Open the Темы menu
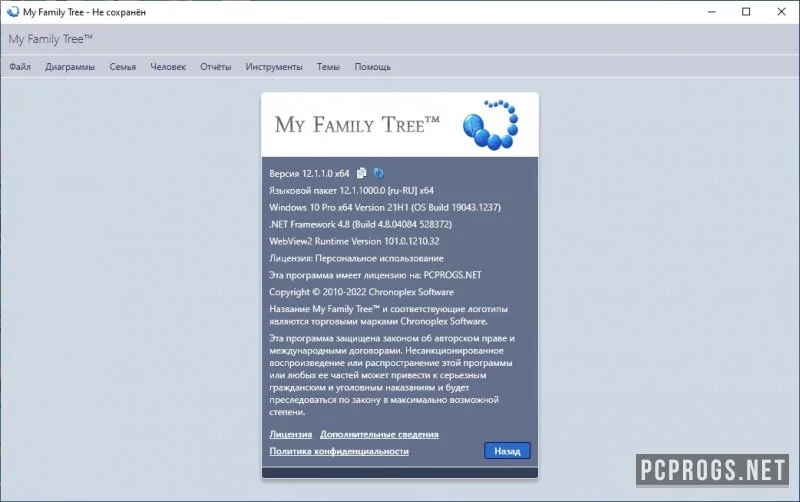Image resolution: width=800 pixels, height=502 pixels. click(328, 67)
